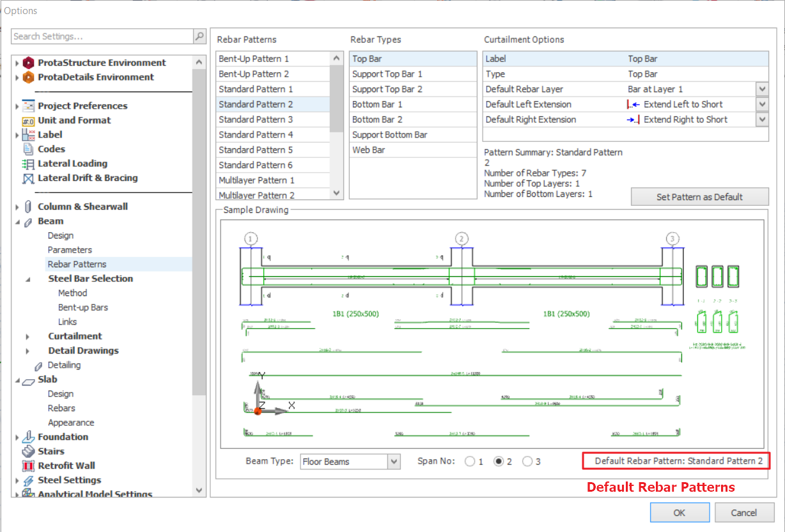Expand the Curtailment tree node
This screenshot has width=785, height=532.
click(x=27, y=336)
